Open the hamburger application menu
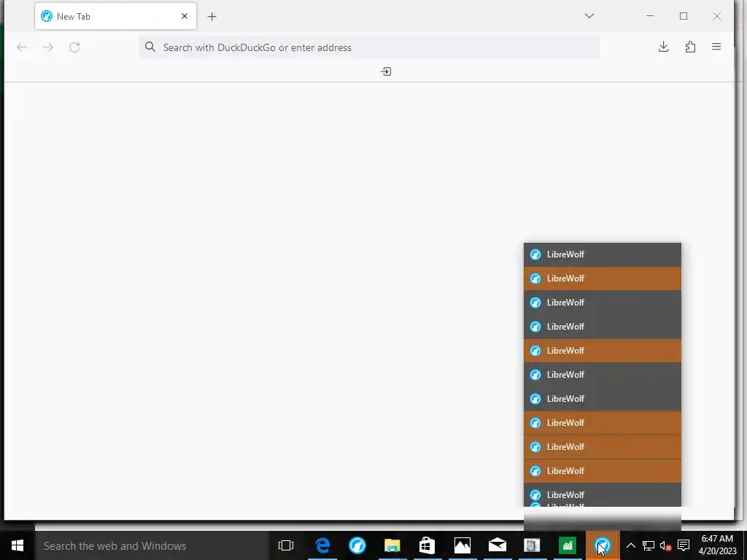The width and height of the screenshot is (747, 560). (x=716, y=47)
